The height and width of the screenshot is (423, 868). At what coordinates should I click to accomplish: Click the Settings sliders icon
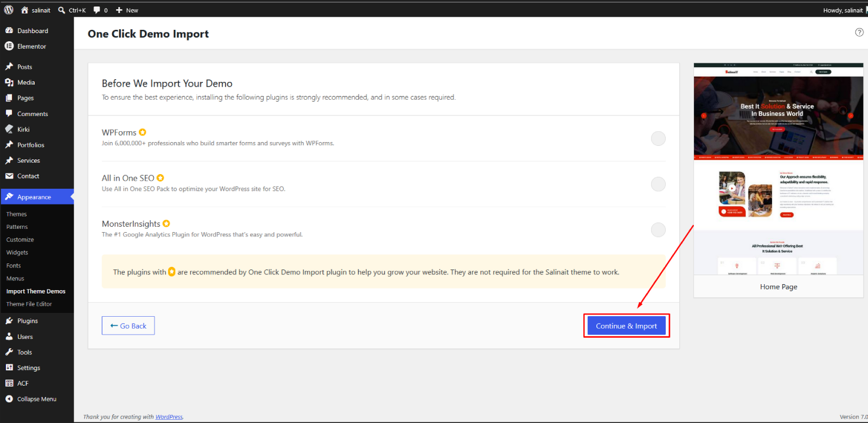[9, 367]
